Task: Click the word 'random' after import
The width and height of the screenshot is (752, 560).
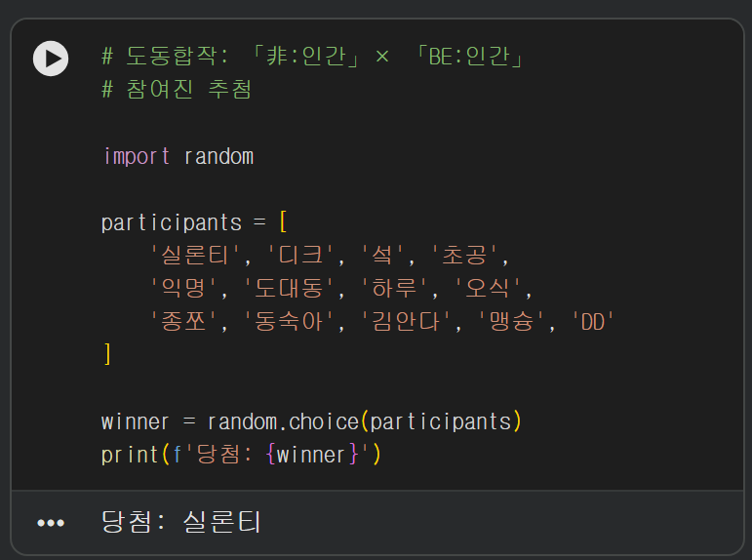Action: point(218,156)
